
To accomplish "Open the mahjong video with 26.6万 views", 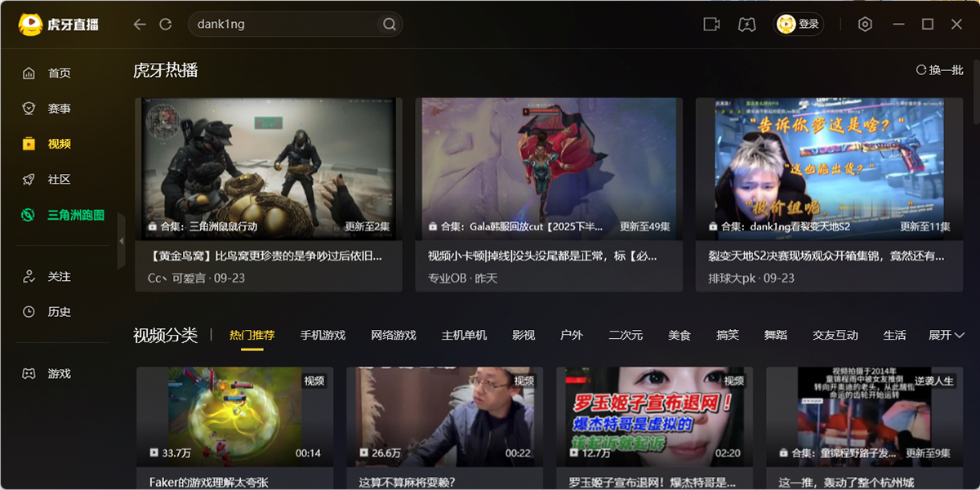I will (444, 416).
